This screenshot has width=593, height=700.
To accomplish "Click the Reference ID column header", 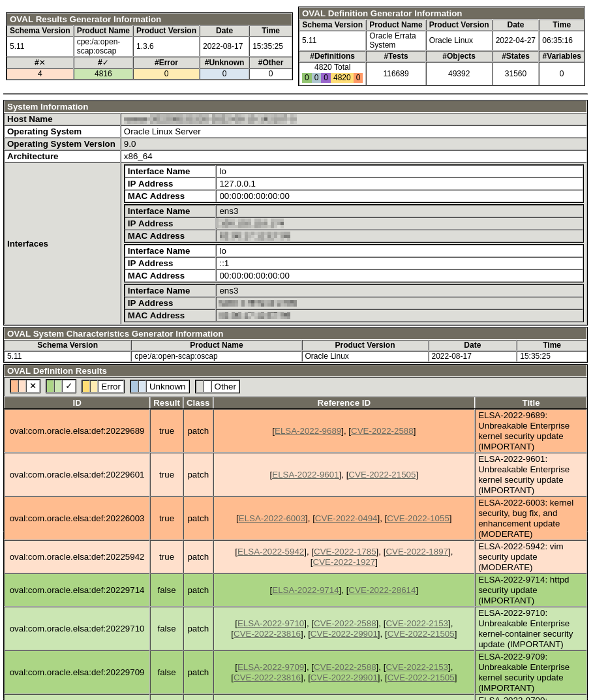I will click(344, 403).
